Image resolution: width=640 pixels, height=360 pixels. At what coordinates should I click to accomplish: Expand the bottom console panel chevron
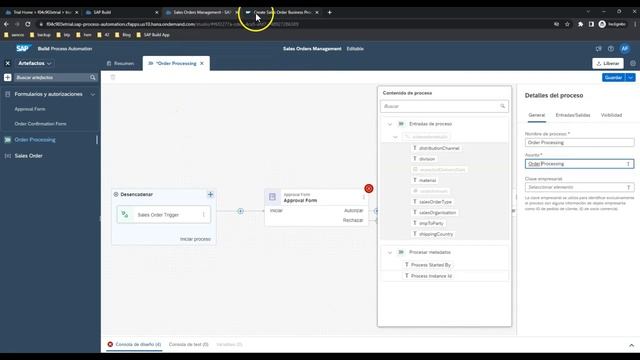point(631,345)
